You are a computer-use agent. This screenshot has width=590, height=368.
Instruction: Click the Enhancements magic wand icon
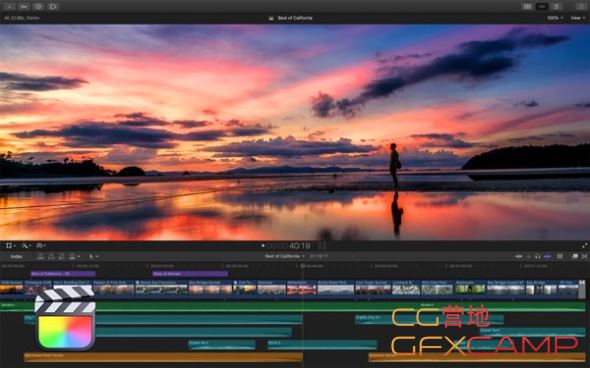point(26,246)
